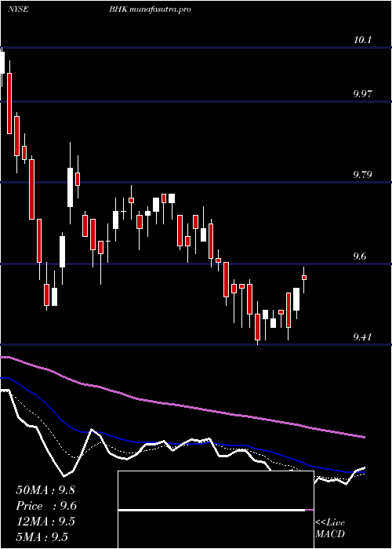Click the 9.79 price level label
392x549 pixels.
pos(363,175)
